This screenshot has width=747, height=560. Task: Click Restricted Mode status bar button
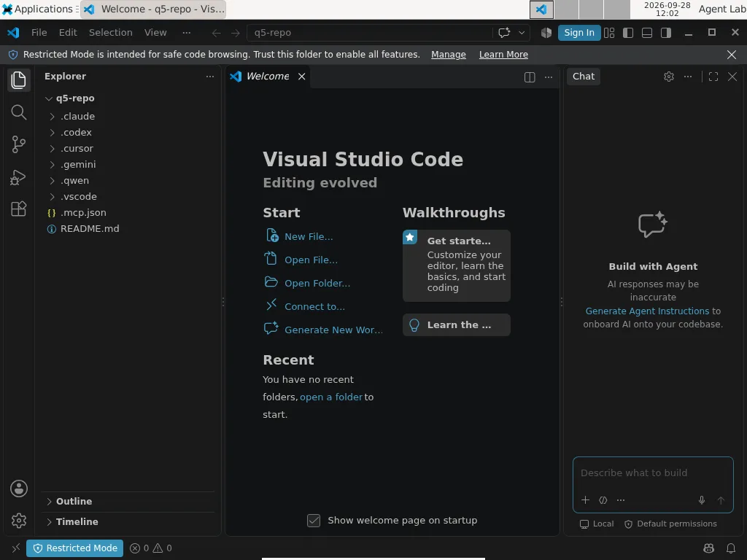(x=75, y=548)
